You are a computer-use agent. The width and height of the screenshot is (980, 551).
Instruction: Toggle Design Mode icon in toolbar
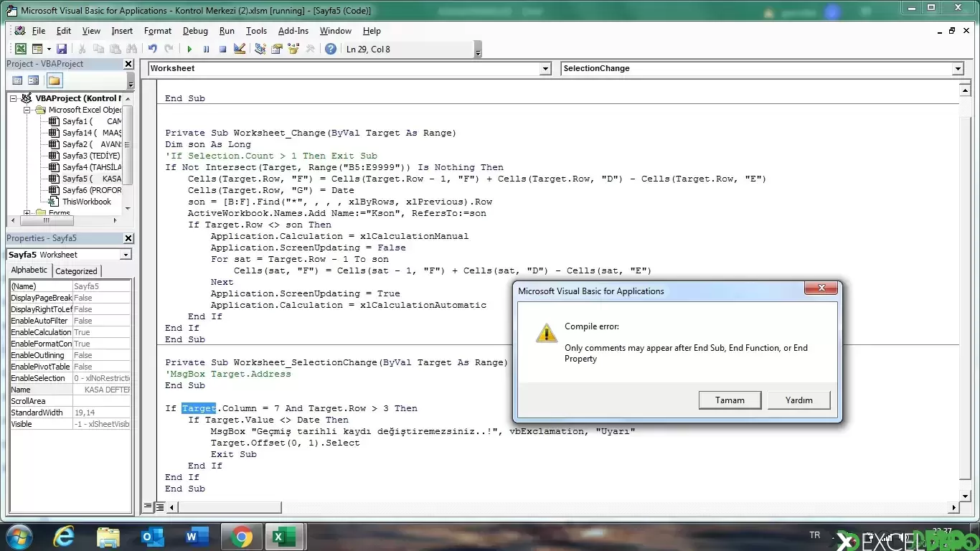tap(240, 49)
